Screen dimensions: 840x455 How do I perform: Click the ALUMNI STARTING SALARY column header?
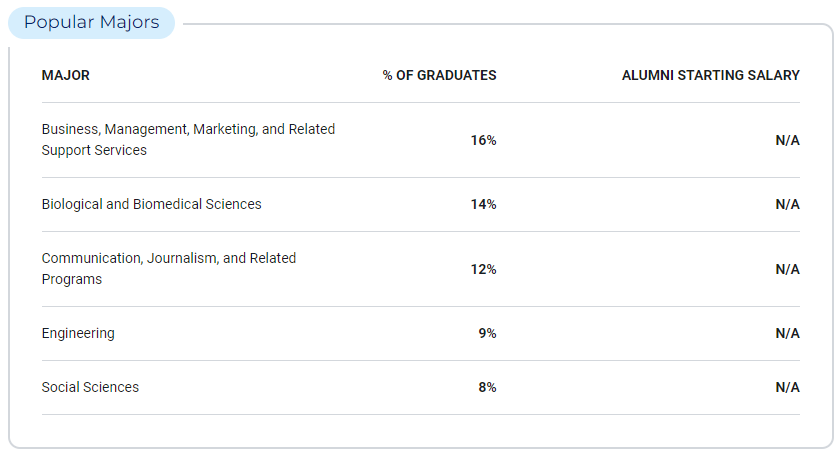pyautogui.click(x=710, y=76)
